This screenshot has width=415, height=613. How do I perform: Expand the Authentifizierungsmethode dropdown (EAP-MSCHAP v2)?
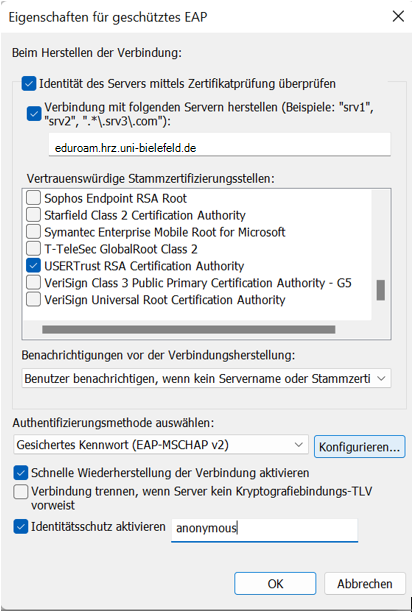coord(161,445)
